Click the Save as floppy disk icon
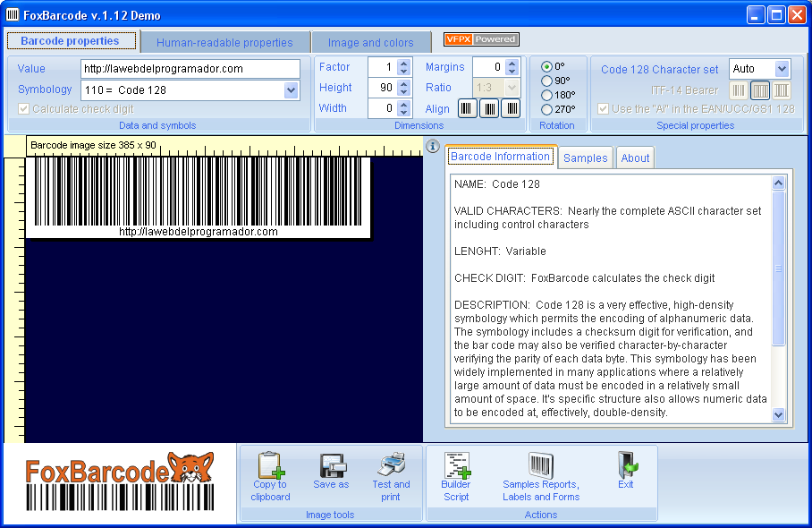This screenshot has height=528, width=812. point(333,464)
